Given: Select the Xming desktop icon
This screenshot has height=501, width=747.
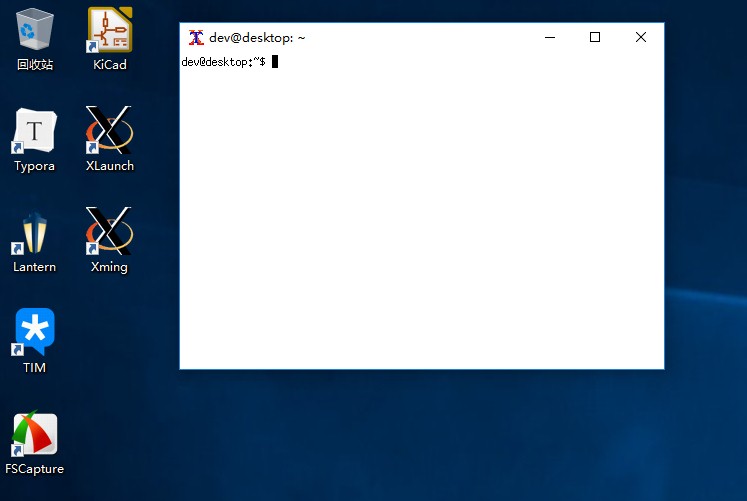Looking at the screenshot, I should click(x=110, y=232).
